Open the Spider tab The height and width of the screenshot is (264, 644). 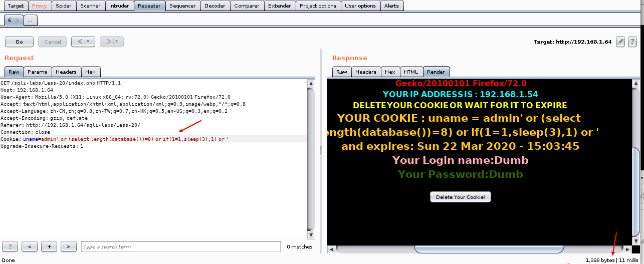64,6
